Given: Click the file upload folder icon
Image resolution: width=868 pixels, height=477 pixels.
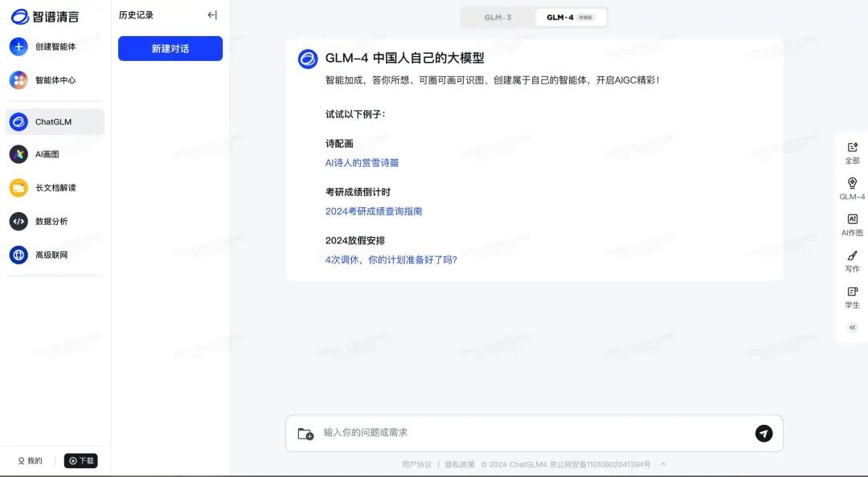Looking at the screenshot, I should coord(305,434).
